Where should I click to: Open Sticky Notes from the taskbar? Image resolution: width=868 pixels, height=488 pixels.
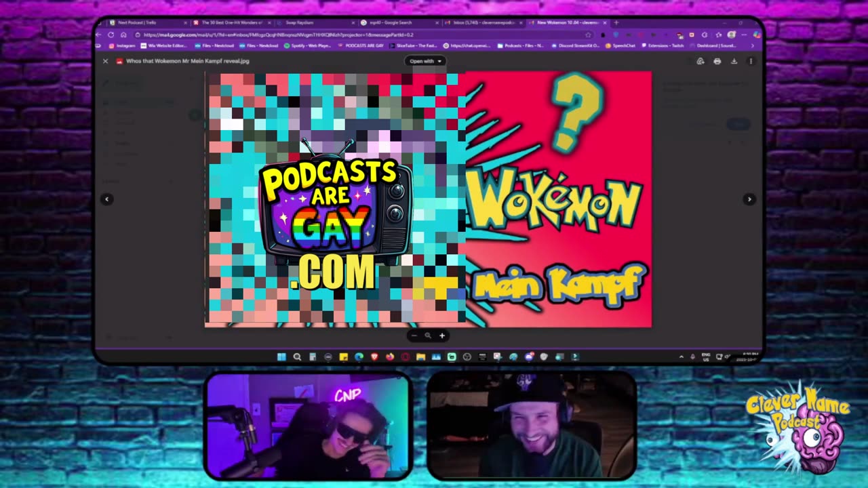pos(343,357)
